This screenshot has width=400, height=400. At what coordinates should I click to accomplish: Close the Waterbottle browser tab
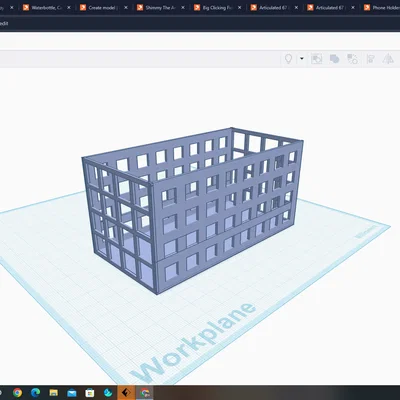coord(69,7)
